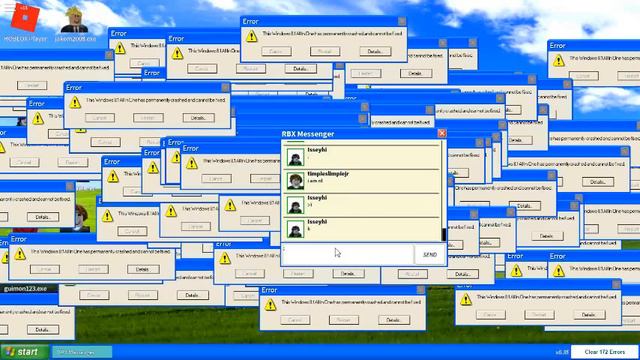Screen dimensions: 640x360
Task: Click the Clear 172 Errors button
Action: tap(604, 352)
